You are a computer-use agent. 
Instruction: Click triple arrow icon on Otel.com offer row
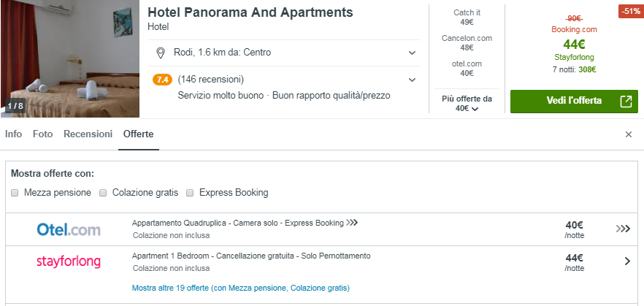[622, 229]
